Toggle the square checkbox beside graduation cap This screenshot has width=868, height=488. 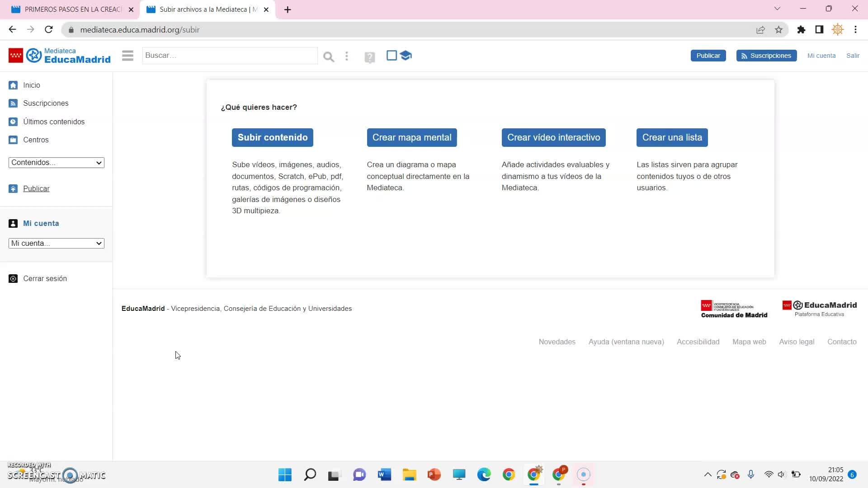tap(392, 56)
